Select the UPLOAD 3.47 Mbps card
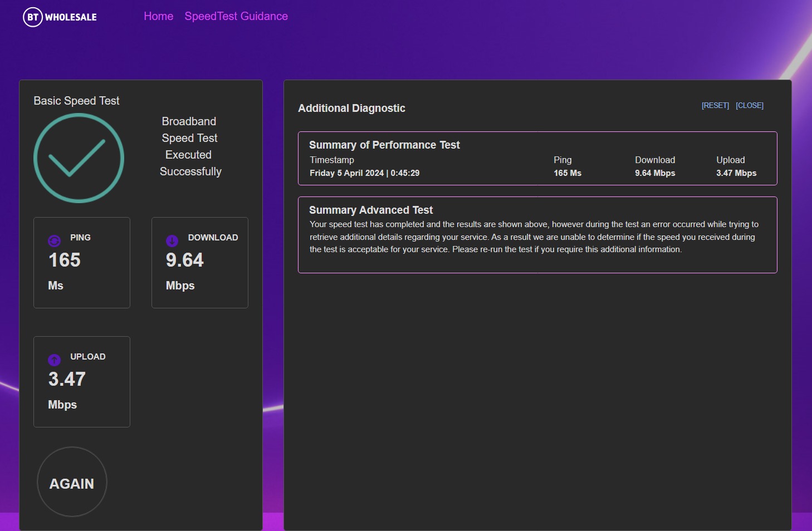This screenshot has width=812, height=531. [81, 381]
